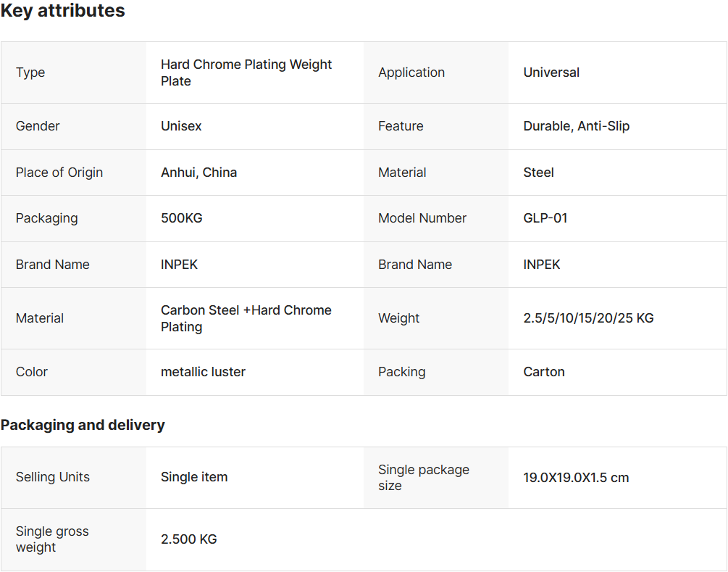
Task: Select the Anhui, China origin value
Action: point(198,173)
